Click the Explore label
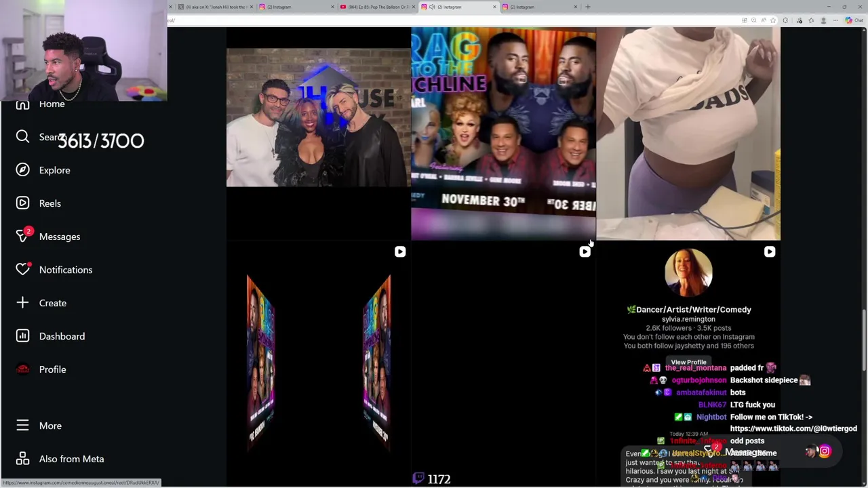The image size is (868, 488). (x=54, y=170)
